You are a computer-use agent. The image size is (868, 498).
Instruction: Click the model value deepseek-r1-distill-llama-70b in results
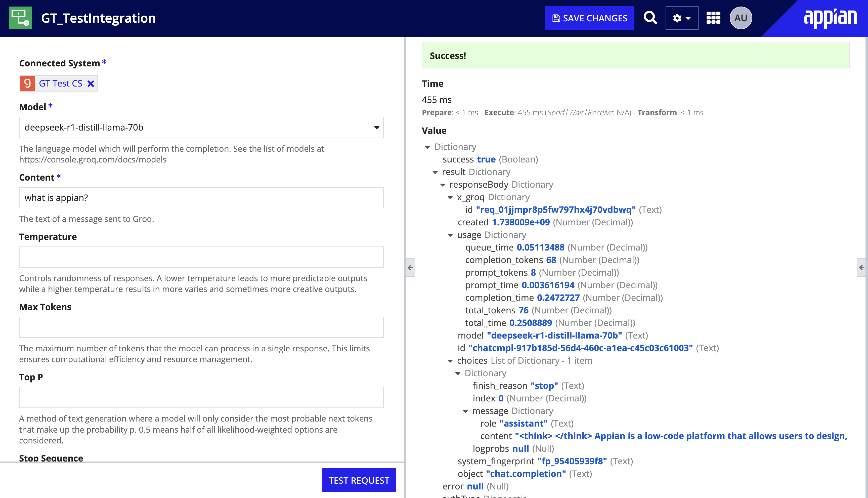(x=554, y=336)
